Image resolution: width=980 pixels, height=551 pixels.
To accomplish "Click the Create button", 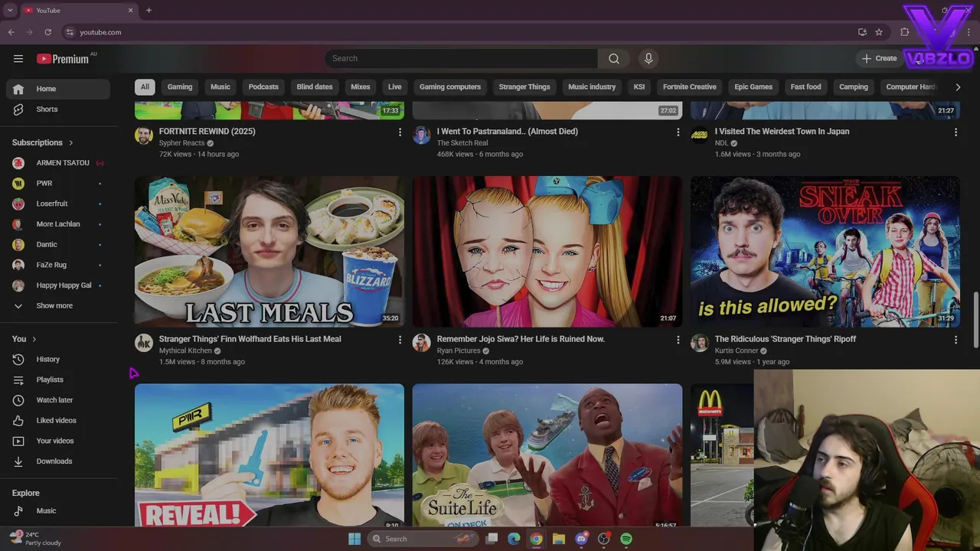I will click(879, 58).
